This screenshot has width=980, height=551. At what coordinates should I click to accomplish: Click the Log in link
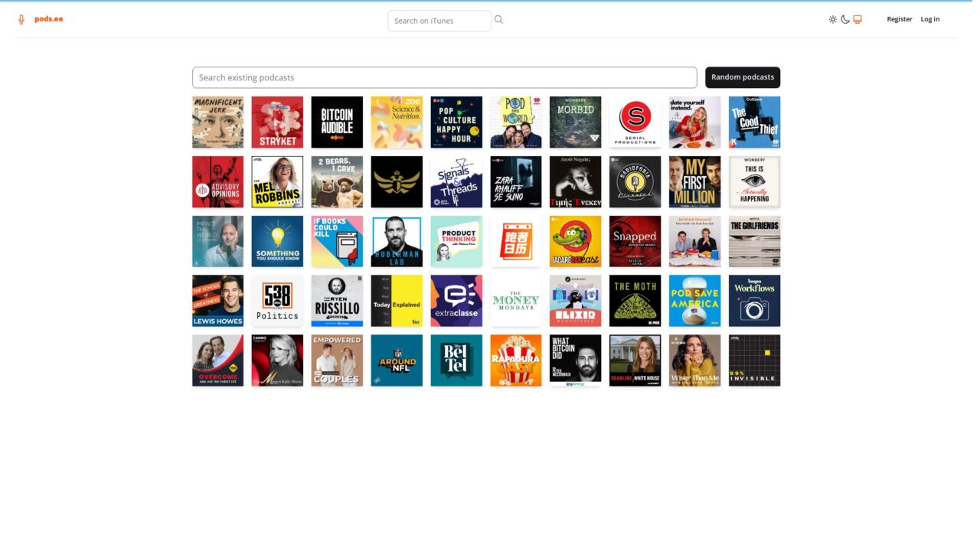[929, 19]
